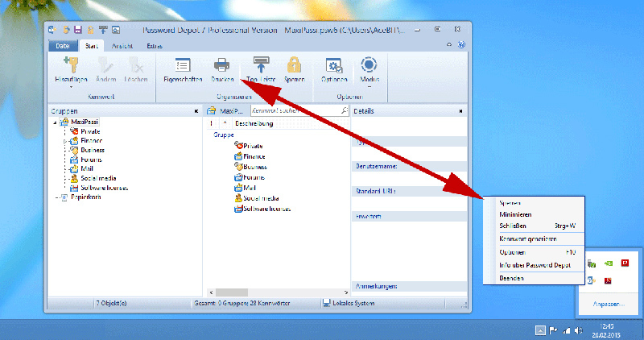Click the search magnifier in Kennwort suchen field
This screenshot has height=340, width=644.
[345, 110]
